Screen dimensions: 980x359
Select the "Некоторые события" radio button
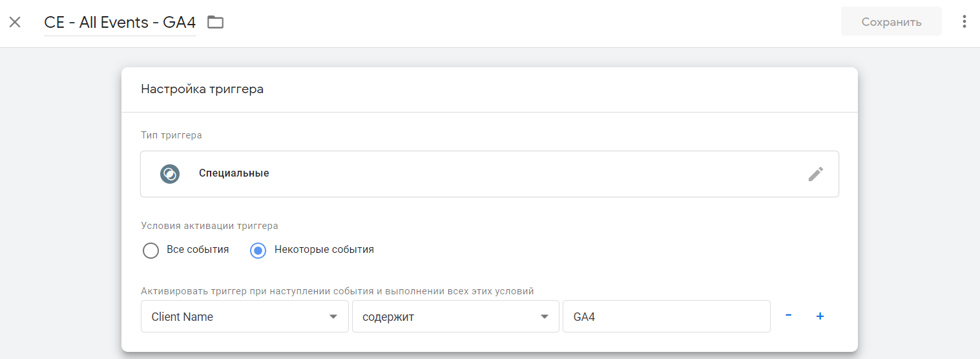258,250
